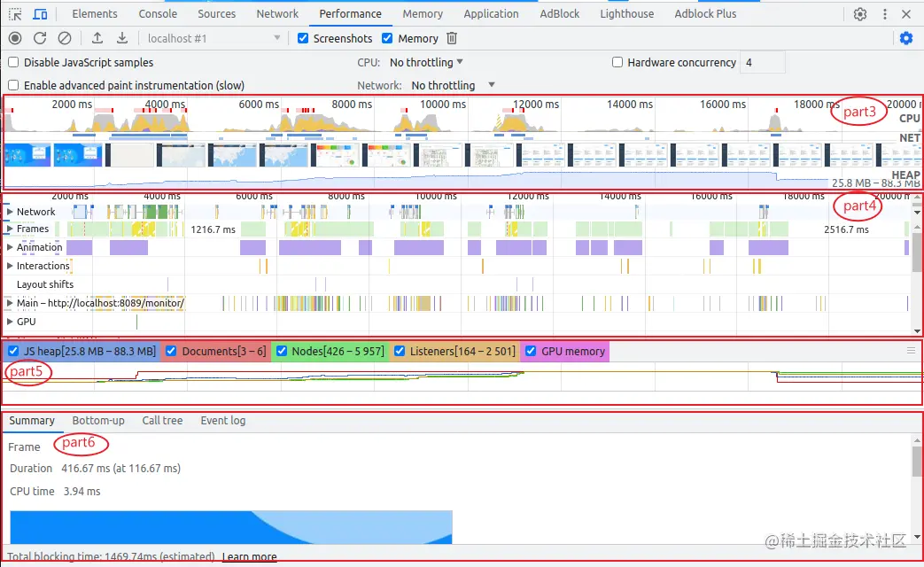Check Enable advanced paint instrumentation
Screen dimensions: 924x567
[x=13, y=85]
